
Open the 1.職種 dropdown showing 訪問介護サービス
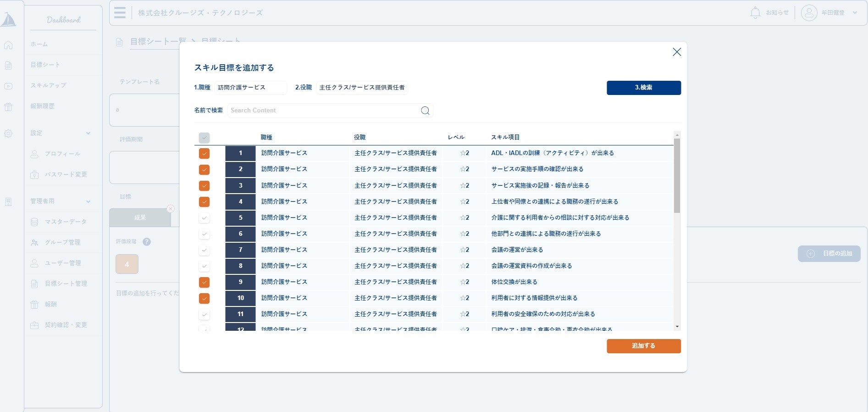pos(251,88)
